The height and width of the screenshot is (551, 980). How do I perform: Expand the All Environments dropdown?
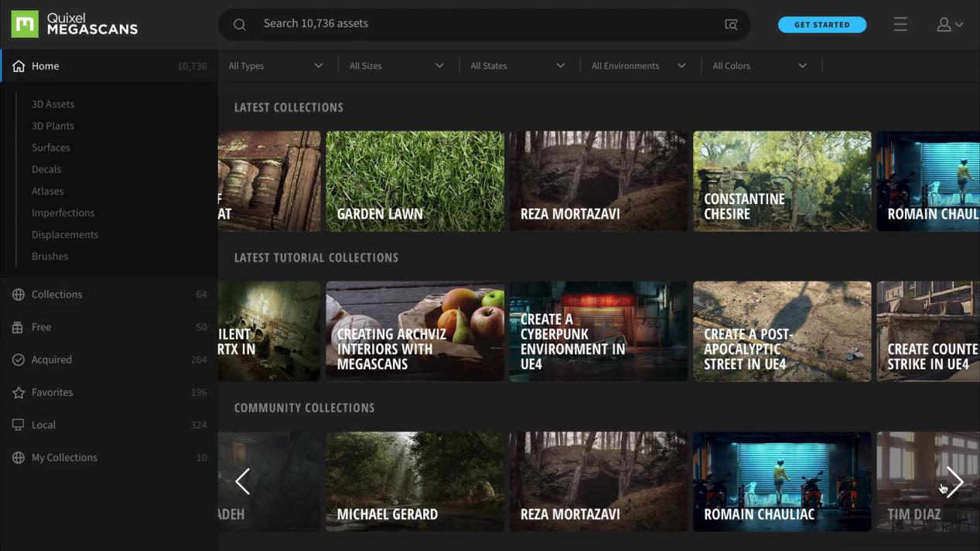click(x=638, y=66)
